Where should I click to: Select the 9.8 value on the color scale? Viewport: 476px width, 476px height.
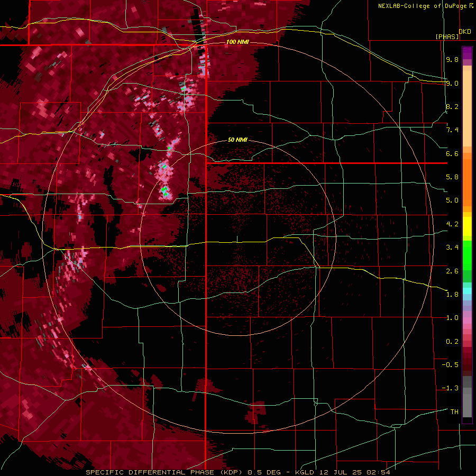(x=452, y=59)
